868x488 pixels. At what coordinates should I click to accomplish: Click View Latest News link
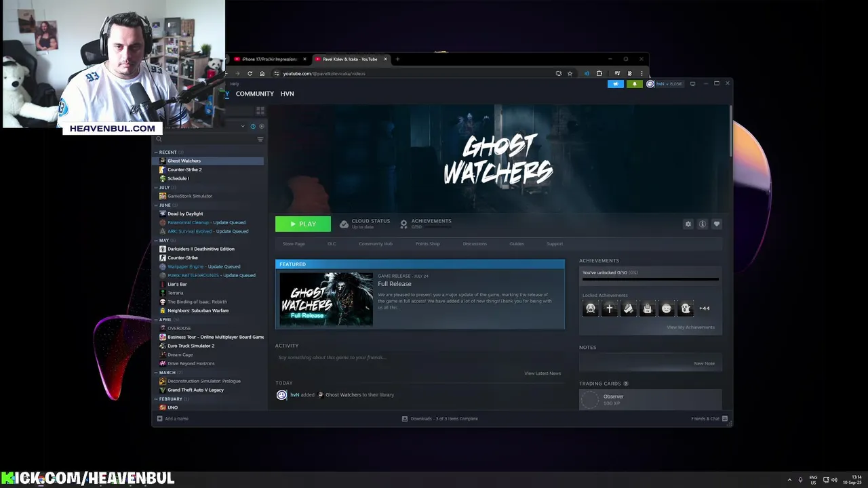[x=542, y=373]
